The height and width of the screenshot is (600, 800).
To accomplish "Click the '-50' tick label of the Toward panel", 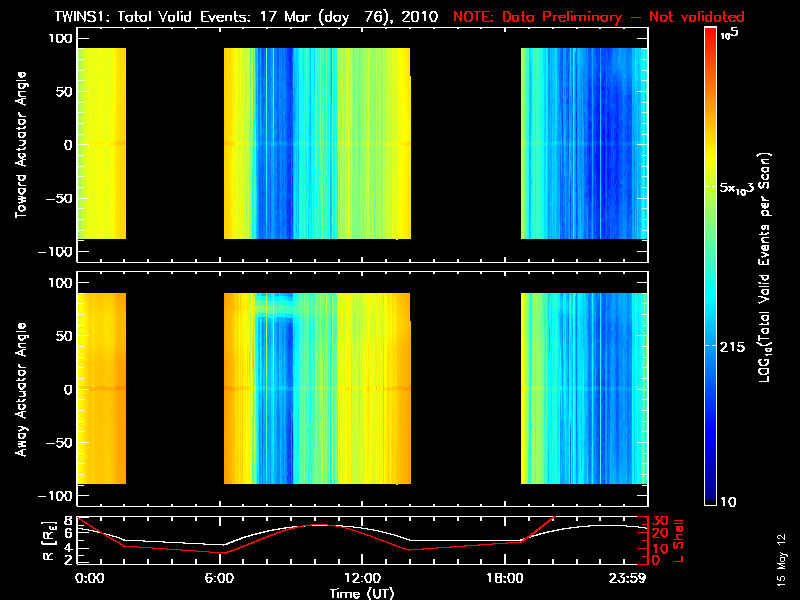I will pyautogui.click(x=59, y=198).
